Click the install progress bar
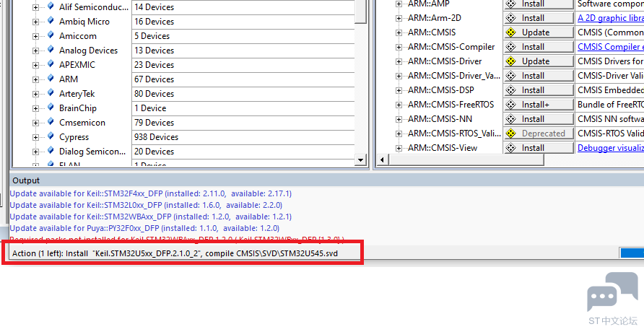 (x=632, y=253)
